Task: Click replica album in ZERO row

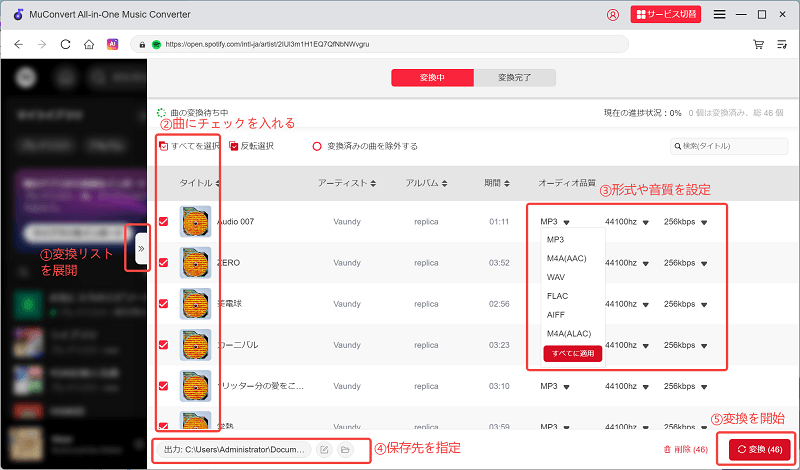Action: click(x=427, y=263)
